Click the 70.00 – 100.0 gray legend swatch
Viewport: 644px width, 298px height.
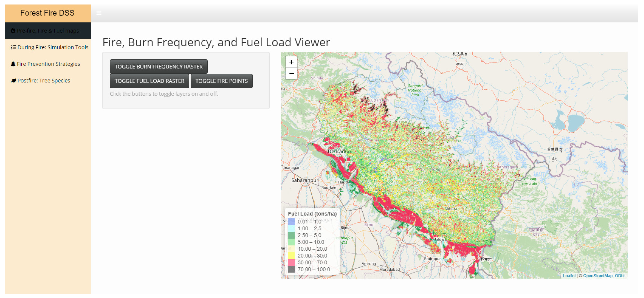[x=291, y=269]
